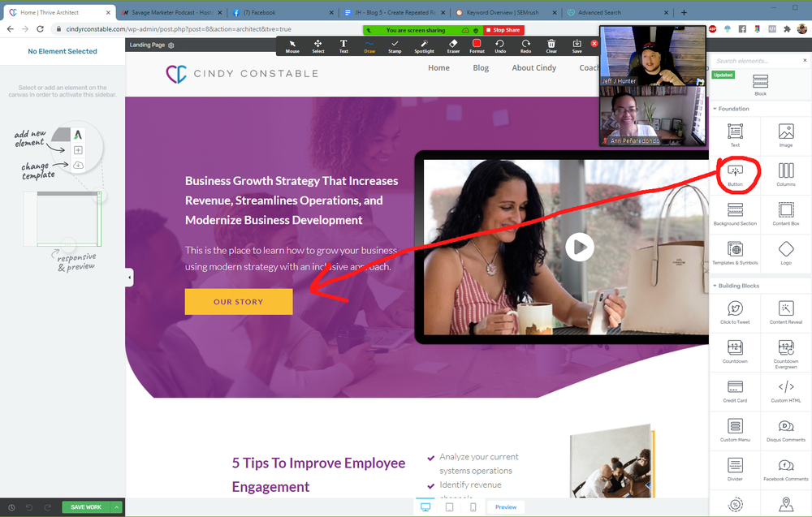Add an Image element from sidebar
Viewport: 812px width, 517px height.
(x=785, y=135)
